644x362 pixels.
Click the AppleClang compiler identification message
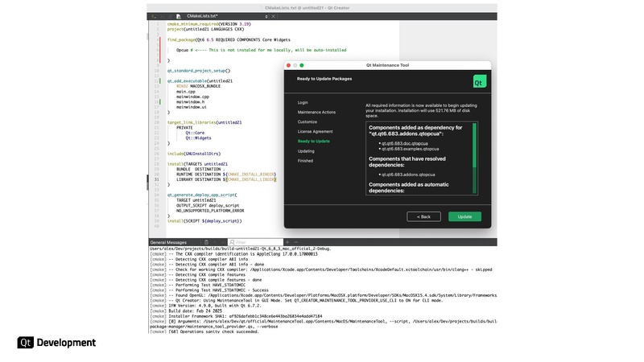233,254
